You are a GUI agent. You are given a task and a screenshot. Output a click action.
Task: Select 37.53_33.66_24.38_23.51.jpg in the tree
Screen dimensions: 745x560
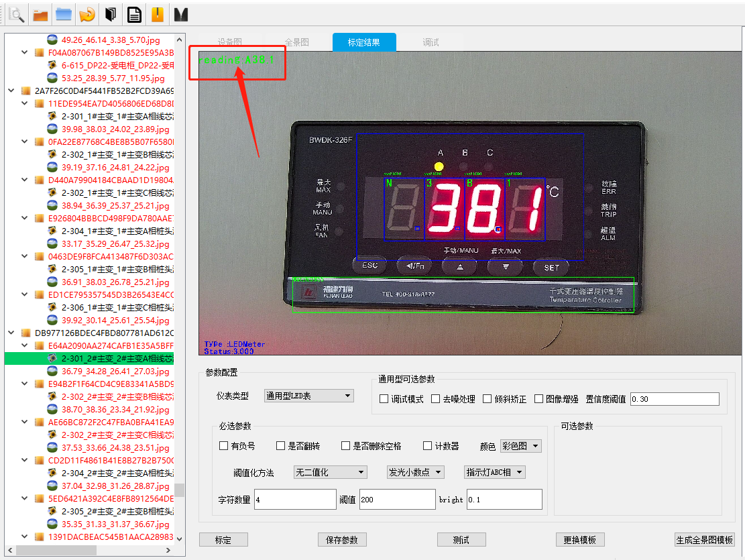point(115,447)
